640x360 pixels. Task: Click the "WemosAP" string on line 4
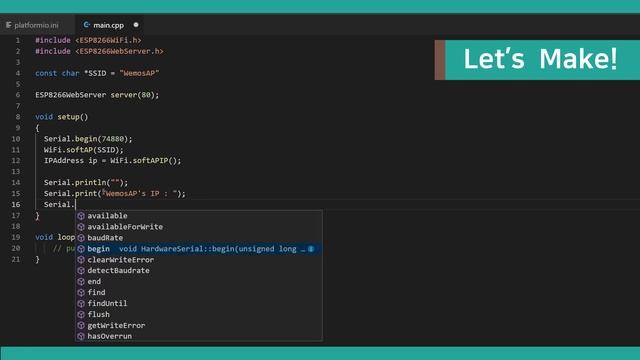(139, 73)
